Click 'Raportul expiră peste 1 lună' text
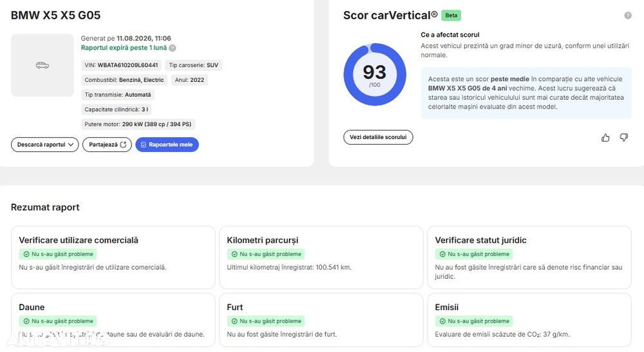Viewport: 644px width, 352px height. 124,48
